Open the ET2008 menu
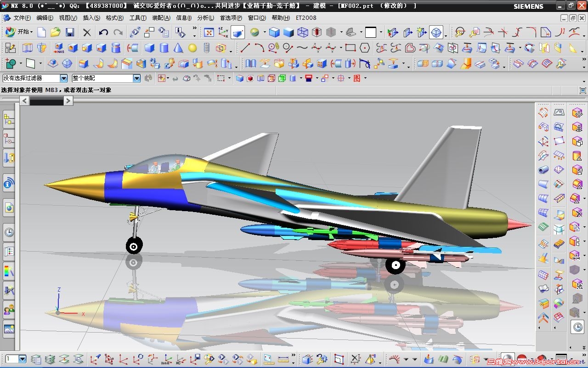 (x=306, y=18)
